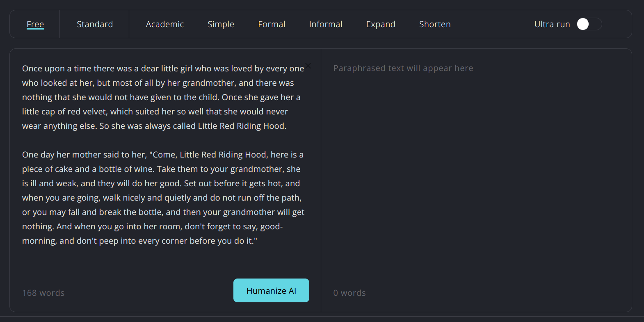Pick the Informal mode tab
Image resolution: width=644 pixels, height=322 pixels.
(x=326, y=24)
